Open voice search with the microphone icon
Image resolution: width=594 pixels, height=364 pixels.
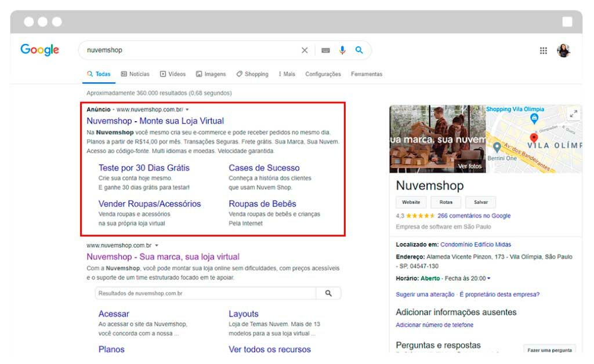342,50
